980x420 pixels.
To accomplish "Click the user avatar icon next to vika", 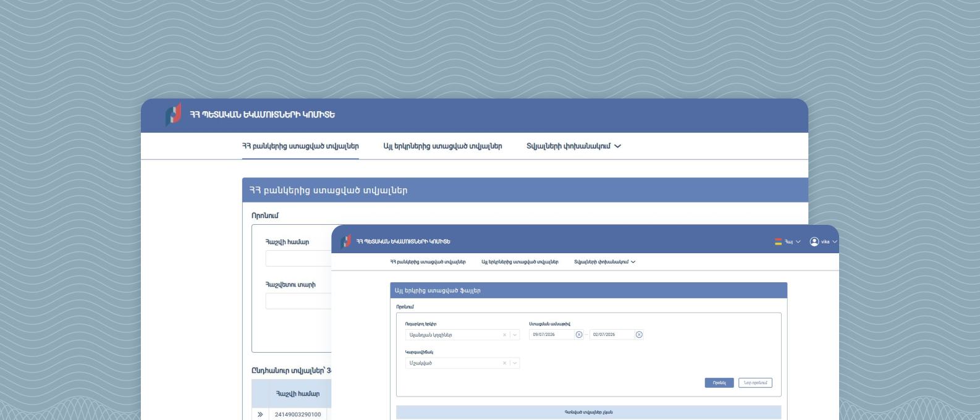I will tap(814, 241).
